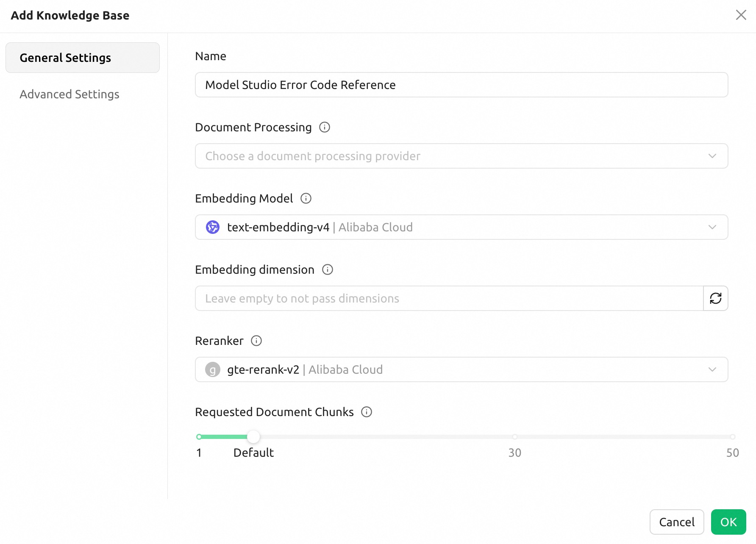
Task: Set chunks slider to the 30 mark
Action: click(514, 436)
